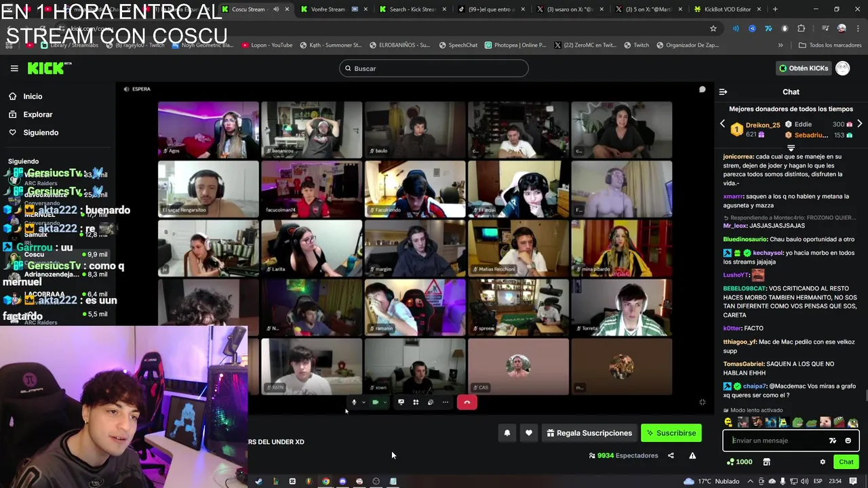Select Agos participant video tile
Viewport: 868px width, 488px height.
coord(208,130)
